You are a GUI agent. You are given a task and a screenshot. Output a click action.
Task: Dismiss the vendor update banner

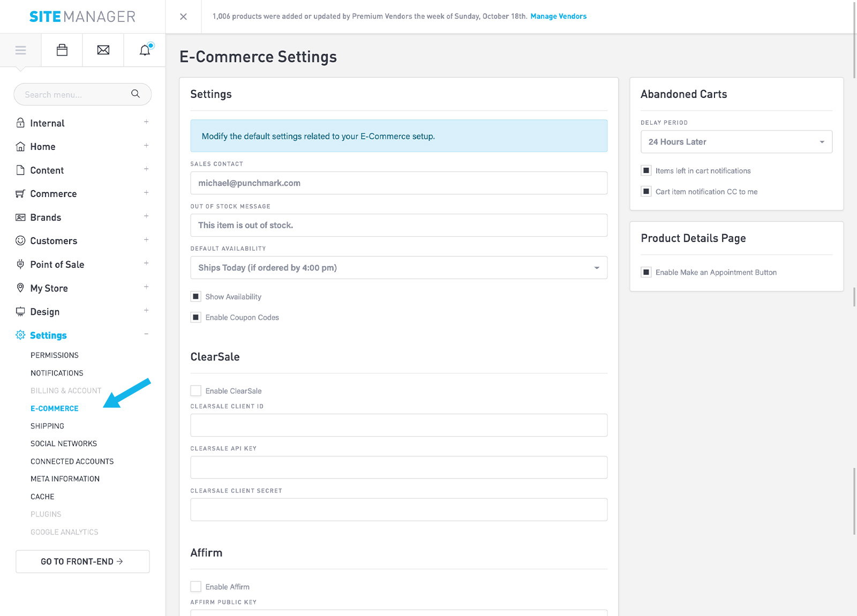click(x=183, y=17)
